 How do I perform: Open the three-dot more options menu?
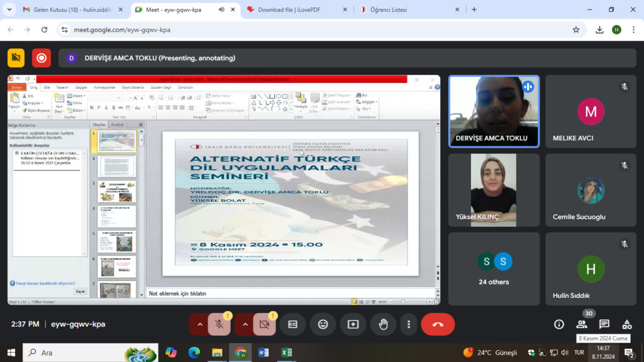click(409, 324)
